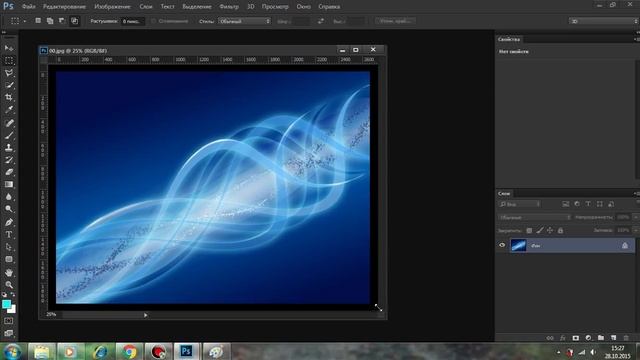Select the Zoom tool
Screen dimensions: 640x360
point(9,284)
